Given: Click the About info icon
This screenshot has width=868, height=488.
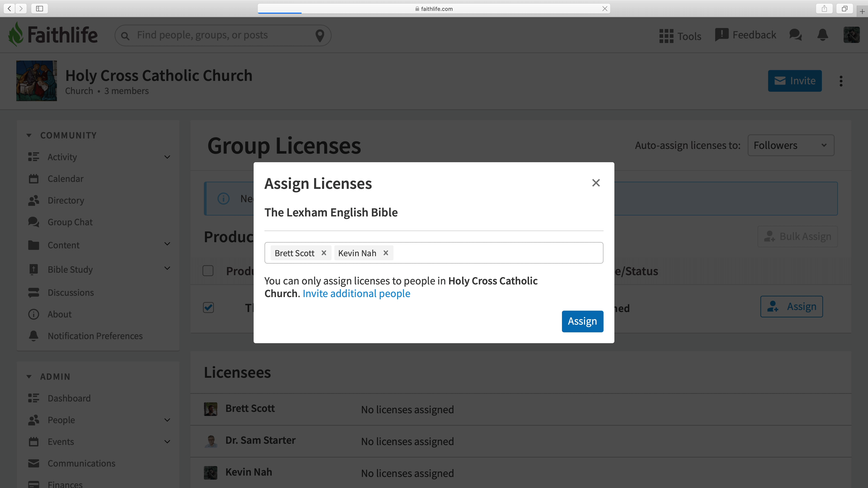Looking at the screenshot, I should pos(33,314).
